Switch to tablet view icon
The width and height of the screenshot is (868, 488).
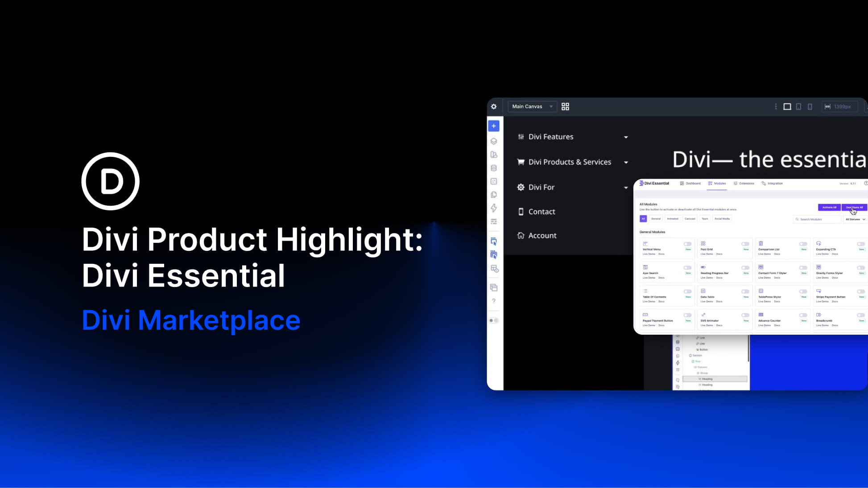point(799,107)
